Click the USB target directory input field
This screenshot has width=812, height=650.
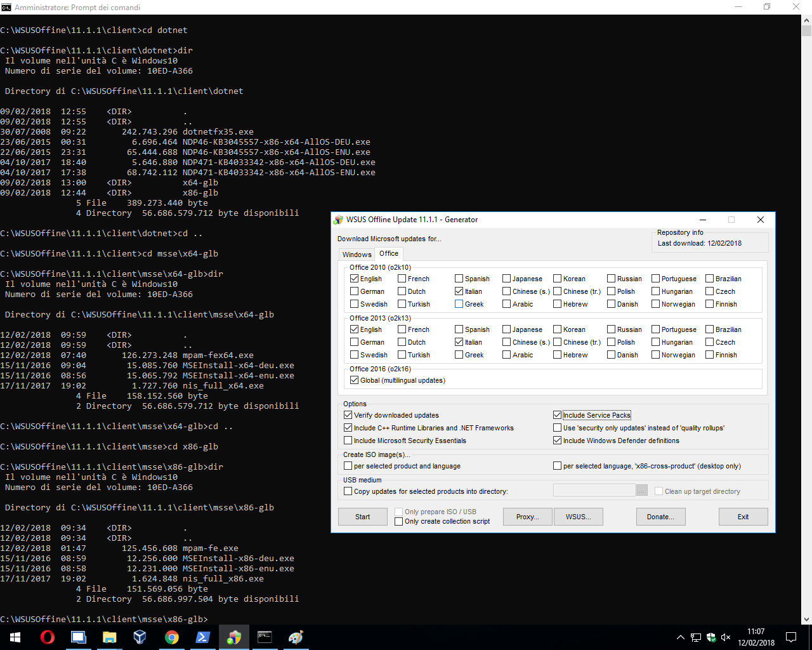(x=594, y=491)
